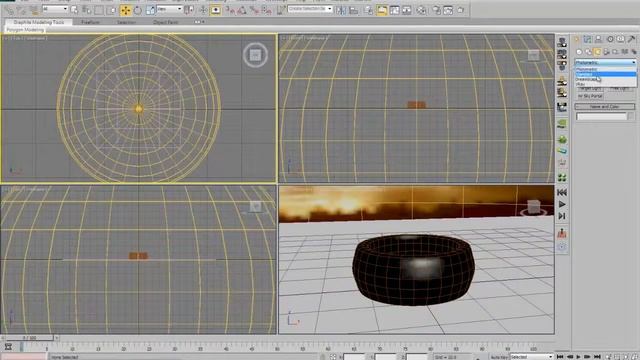Open the Create Selection Set dropdown
Image resolution: width=640 pixels, height=360 pixels.
310,9
